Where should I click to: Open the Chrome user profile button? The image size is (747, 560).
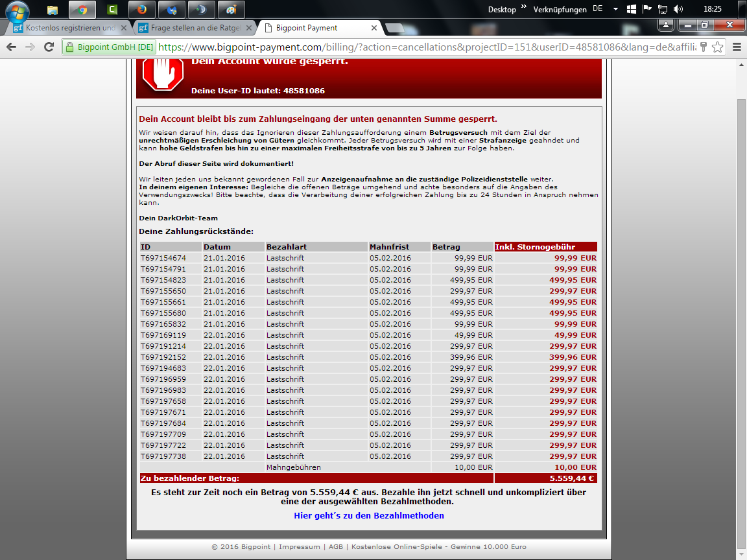(x=666, y=25)
